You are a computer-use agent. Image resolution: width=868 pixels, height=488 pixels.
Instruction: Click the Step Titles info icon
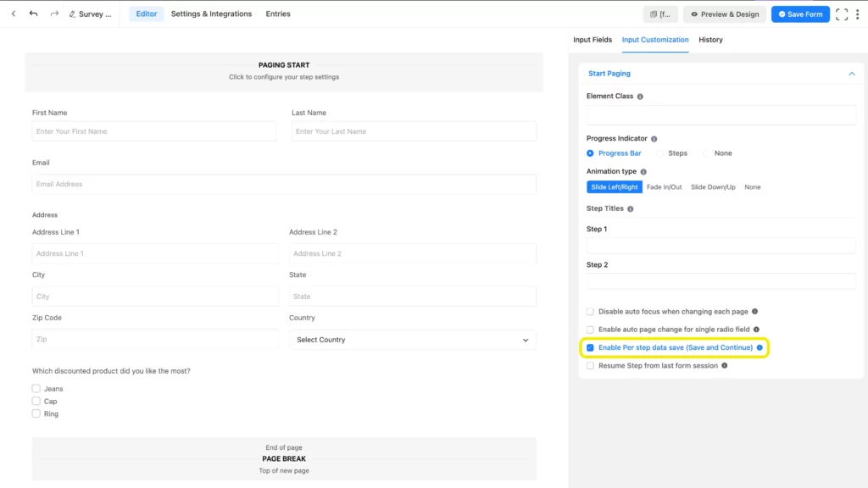630,209
